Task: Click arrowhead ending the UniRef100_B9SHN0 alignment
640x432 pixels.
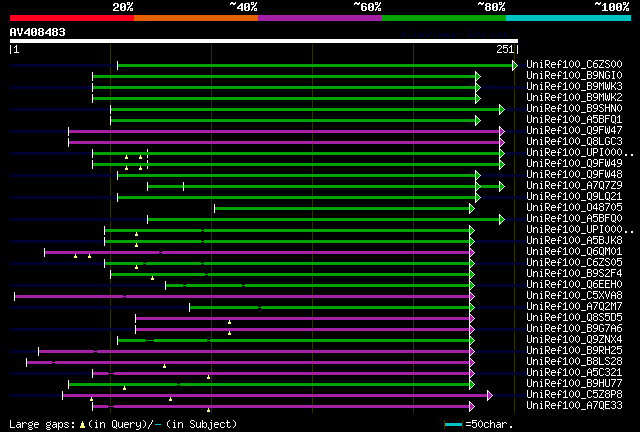Action: (x=502, y=109)
